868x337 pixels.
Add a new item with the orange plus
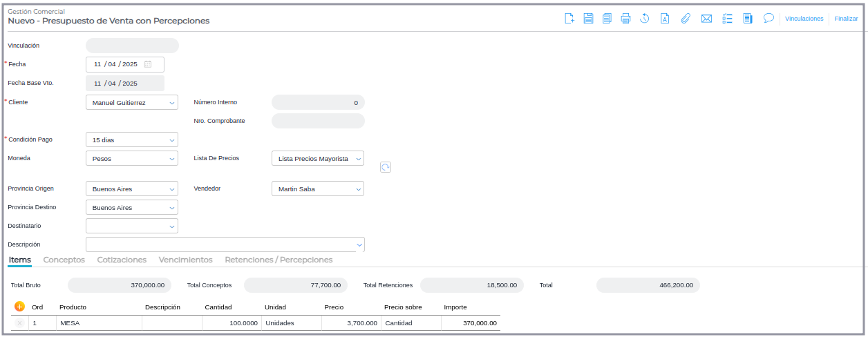[x=19, y=307]
